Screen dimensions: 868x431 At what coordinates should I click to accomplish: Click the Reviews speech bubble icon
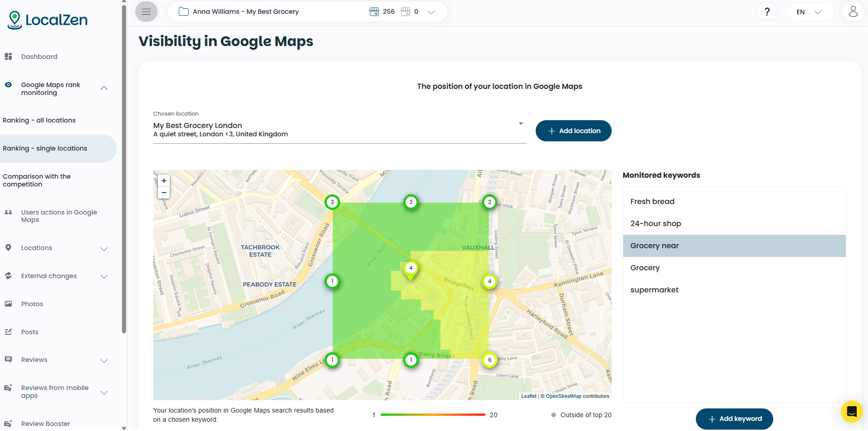[8, 360]
